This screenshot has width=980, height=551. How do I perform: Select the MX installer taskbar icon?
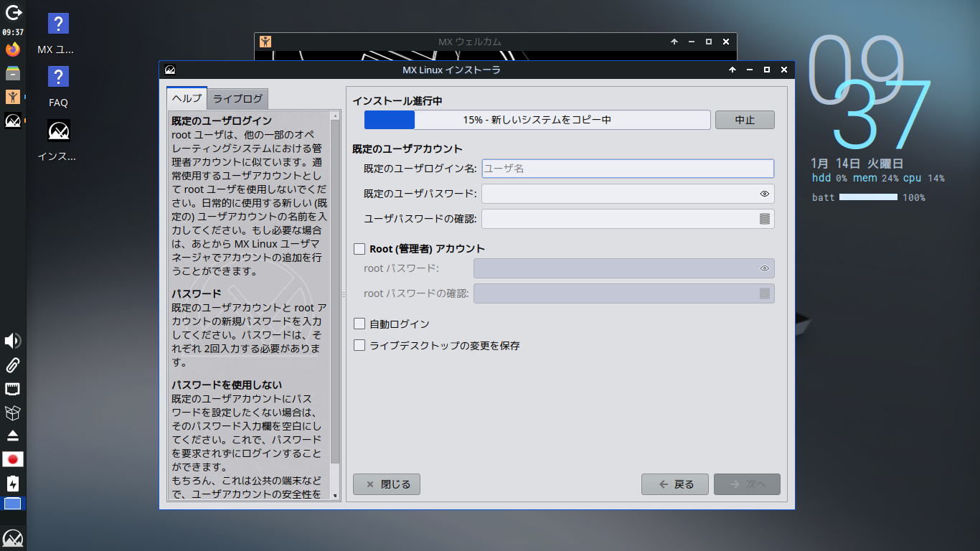point(13,121)
